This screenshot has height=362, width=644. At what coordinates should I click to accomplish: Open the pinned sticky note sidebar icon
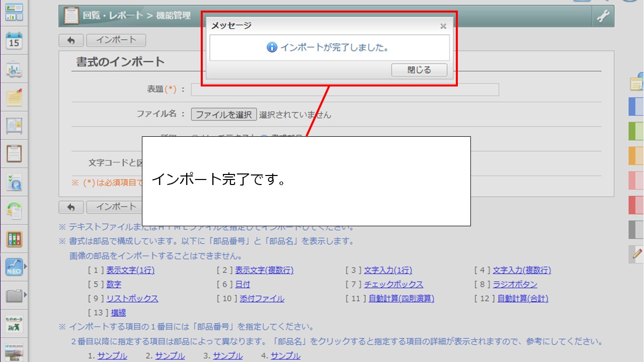[14, 98]
